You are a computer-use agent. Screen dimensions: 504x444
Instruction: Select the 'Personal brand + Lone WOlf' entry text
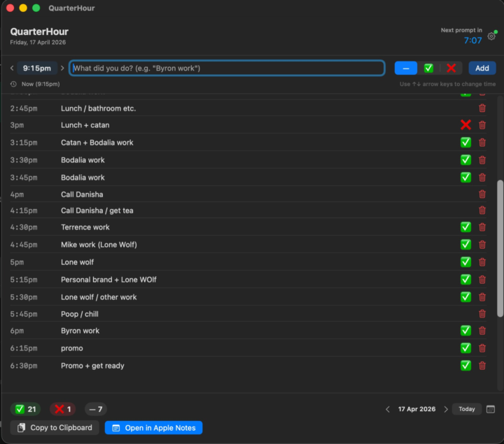(108, 280)
